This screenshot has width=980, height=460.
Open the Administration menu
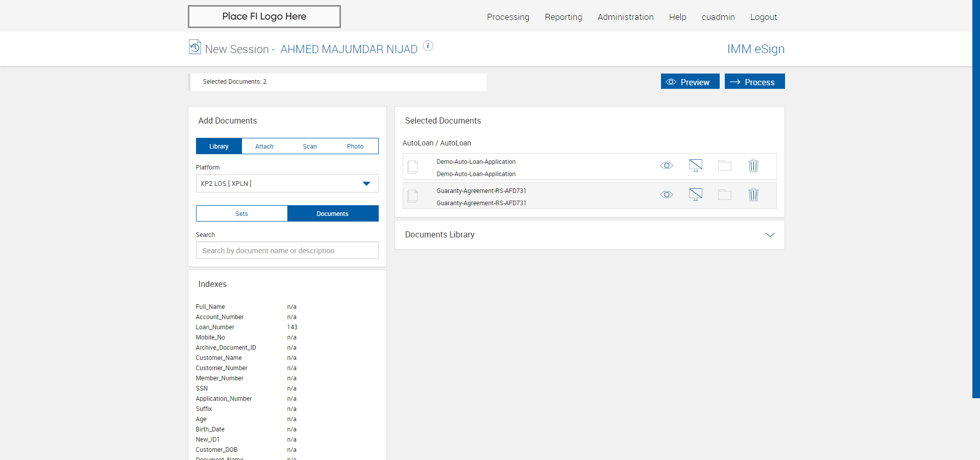tap(625, 17)
